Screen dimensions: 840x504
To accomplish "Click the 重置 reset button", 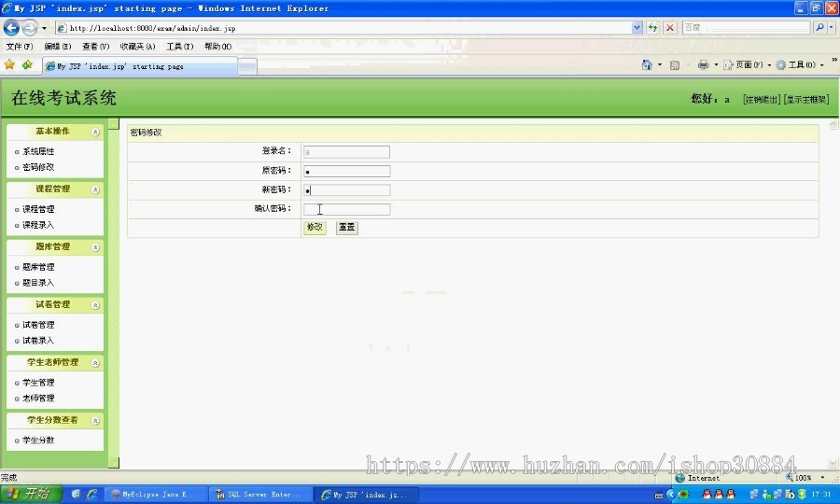I will pos(346,228).
